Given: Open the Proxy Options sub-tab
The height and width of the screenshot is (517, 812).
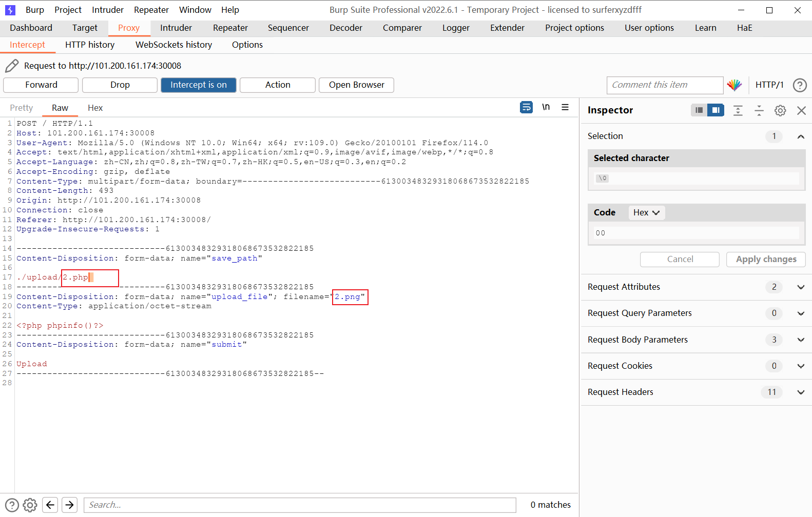Looking at the screenshot, I should point(247,45).
